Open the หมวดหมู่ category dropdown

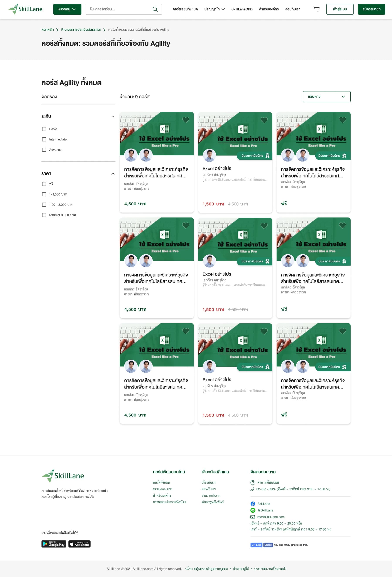[67, 9]
